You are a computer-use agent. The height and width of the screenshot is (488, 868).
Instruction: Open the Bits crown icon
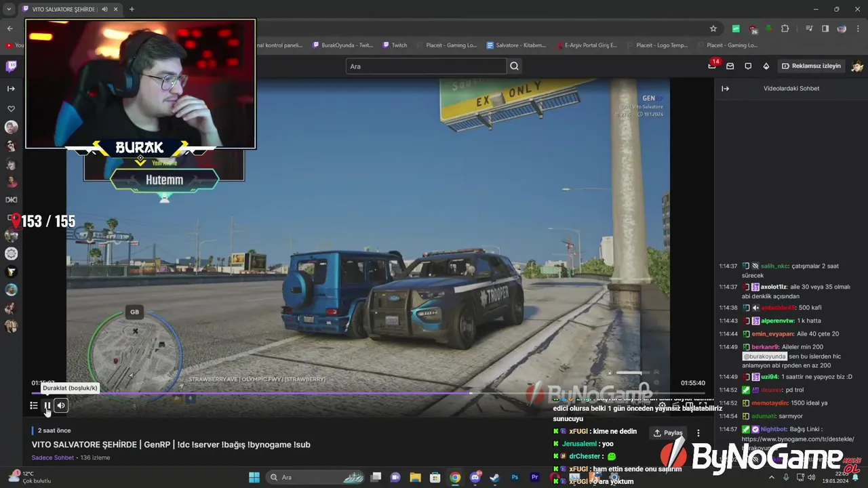(x=766, y=66)
